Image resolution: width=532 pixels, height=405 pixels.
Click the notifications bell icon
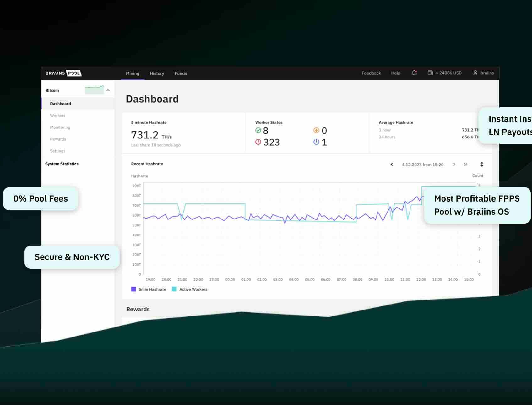[414, 73]
